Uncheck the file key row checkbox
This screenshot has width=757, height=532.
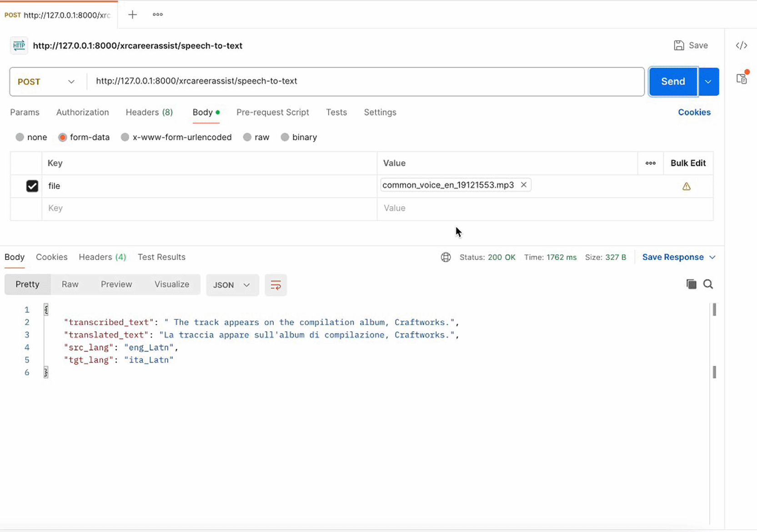pos(32,186)
